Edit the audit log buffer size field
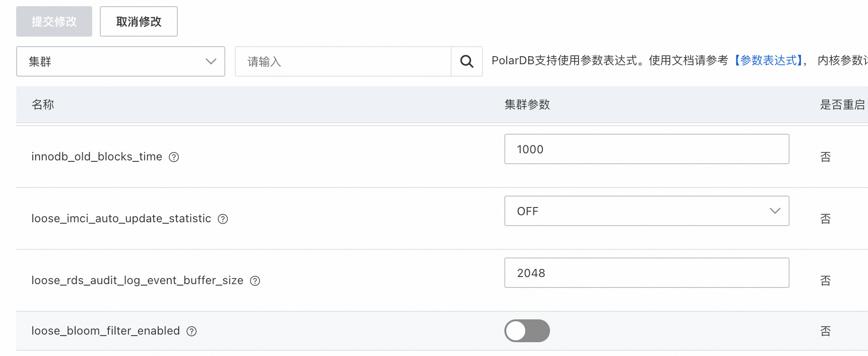Image resolution: width=868 pixels, height=356 pixels. 646,273
